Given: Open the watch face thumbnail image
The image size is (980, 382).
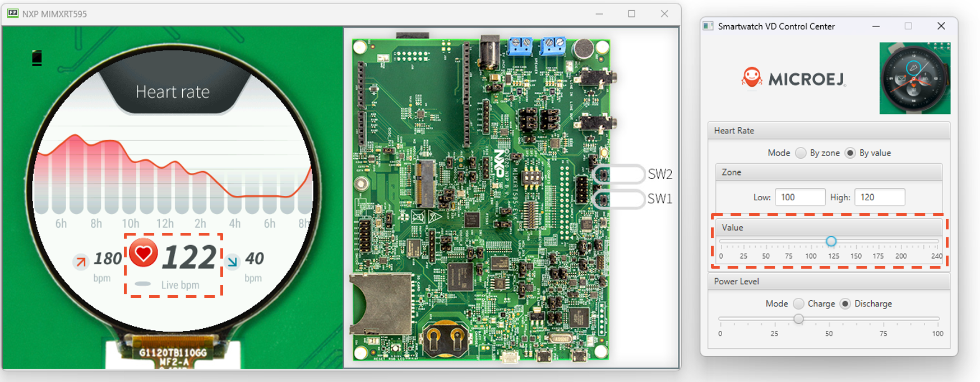Looking at the screenshot, I should pos(914,78).
